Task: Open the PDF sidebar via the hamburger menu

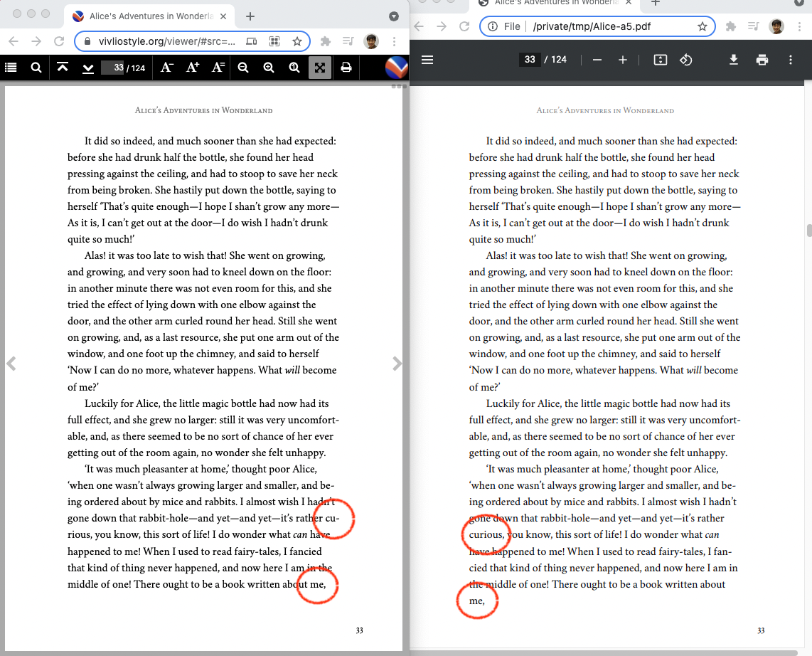Action: (427, 60)
